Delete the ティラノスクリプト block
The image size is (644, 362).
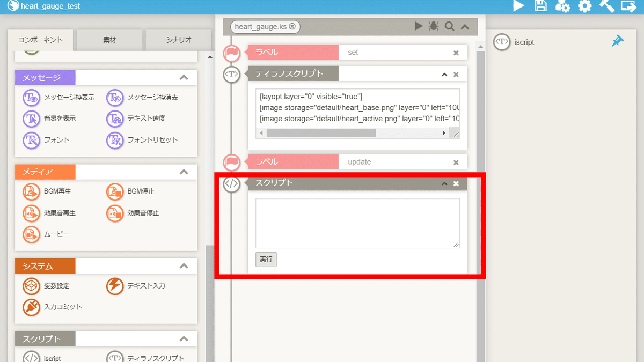click(456, 75)
